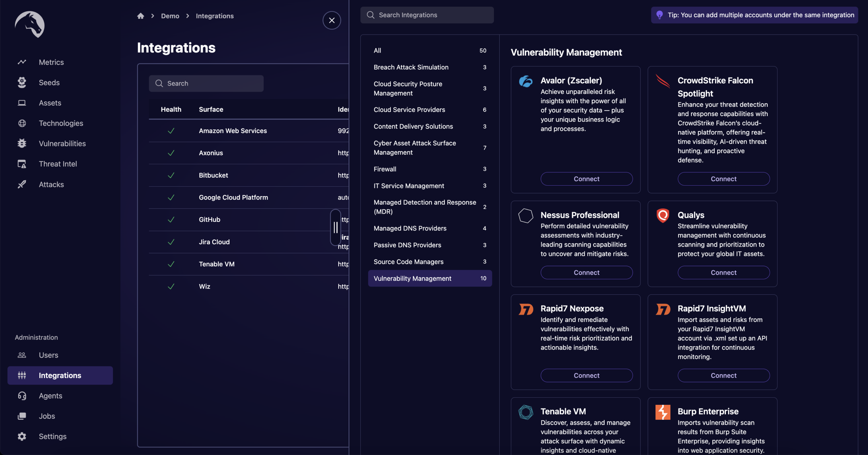This screenshot has width=868, height=455.
Task: Open Integrations in the breadcrumb
Action: 215,16
